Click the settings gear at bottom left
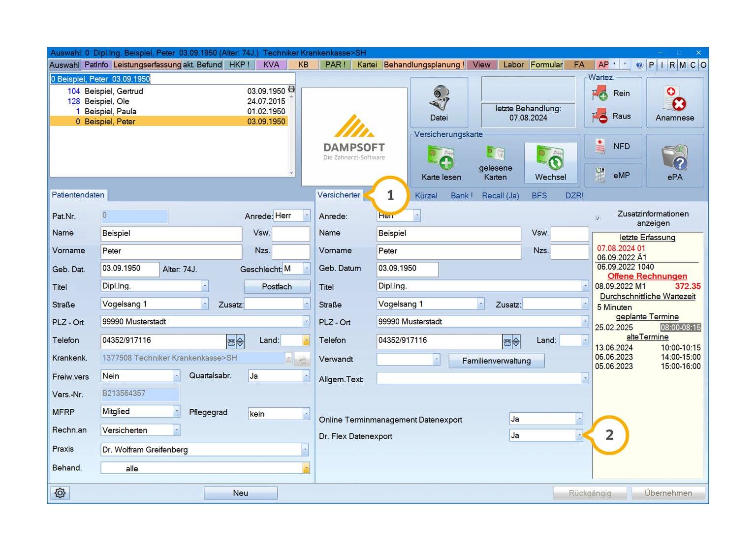756x551 pixels. coord(60,493)
